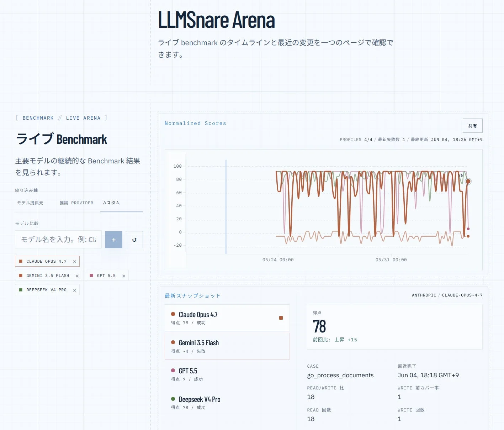Click the BENCHMARK // LIVE ARENA breadcrumb
Image resolution: width=504 pixels, height=430 pixels.
click(62, 118)
